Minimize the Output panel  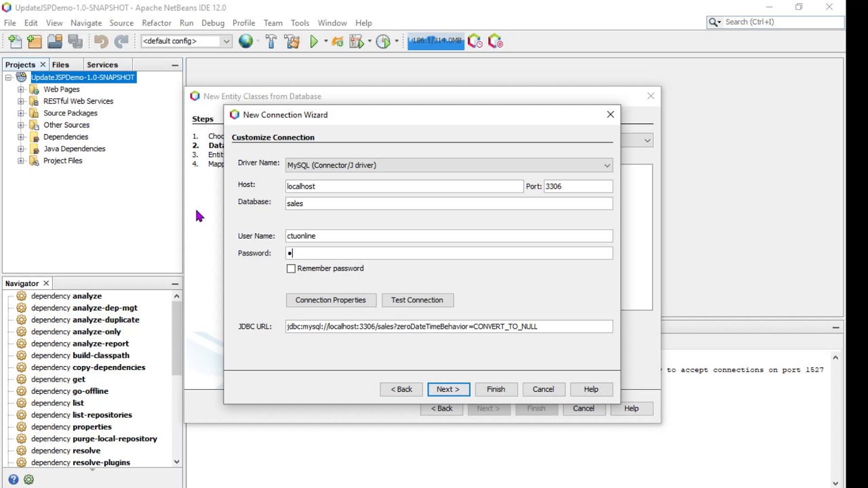point(835,327)
